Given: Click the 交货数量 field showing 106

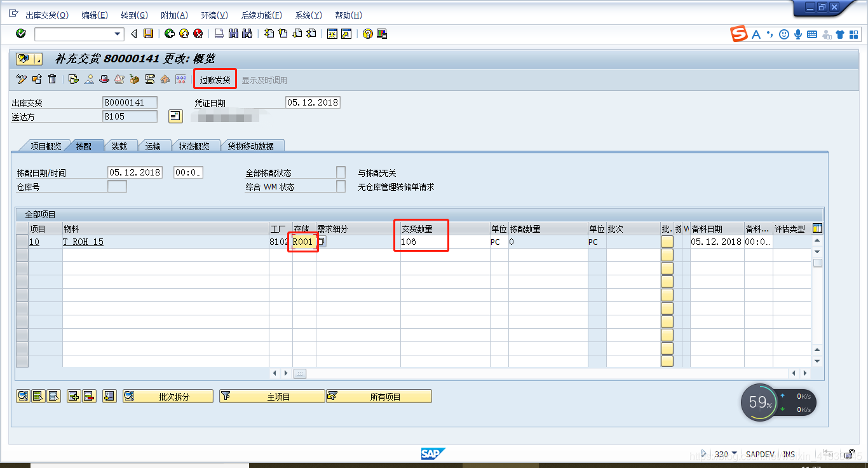Looking at the screenshot, I should click(x=445, y=242).
